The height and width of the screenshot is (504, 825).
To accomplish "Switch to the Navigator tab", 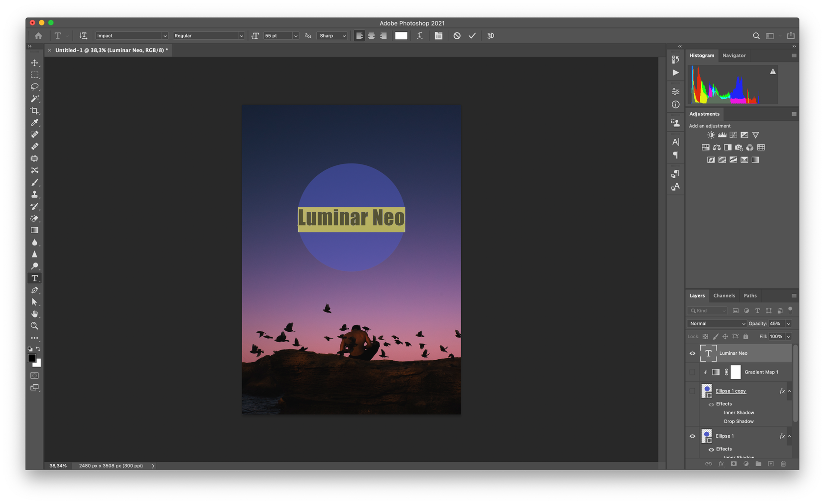I will (734, 55).
